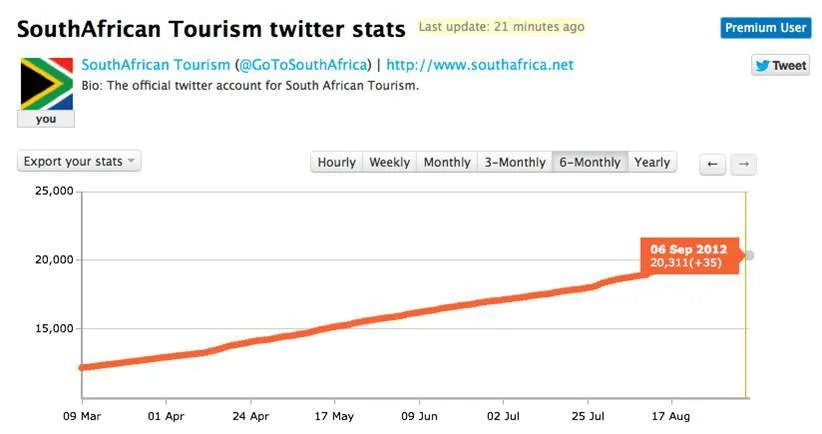Select the 3-Monthly range tab
The width and height of the screenshot is (822, 434).
click(x=515, y=162)
